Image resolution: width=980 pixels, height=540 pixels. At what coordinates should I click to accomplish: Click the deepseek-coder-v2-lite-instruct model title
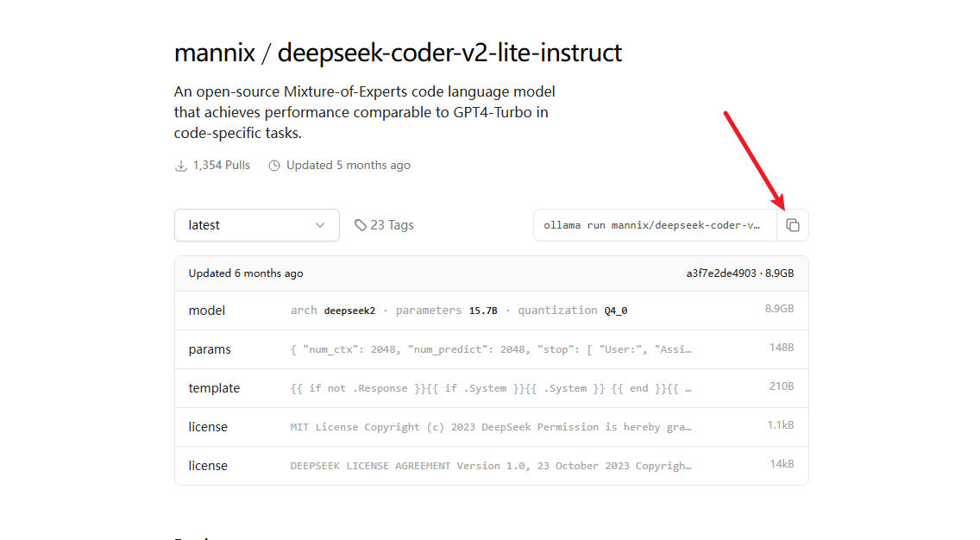click(449, 53)
